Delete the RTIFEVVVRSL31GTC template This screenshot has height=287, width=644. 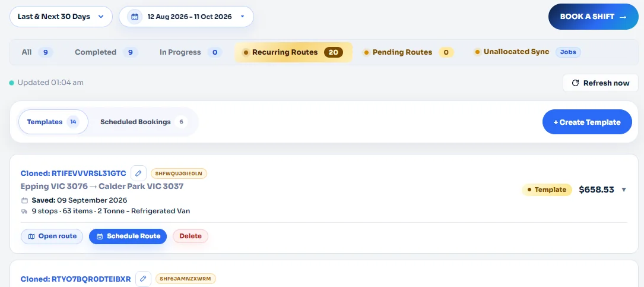[x=191, y=236]
